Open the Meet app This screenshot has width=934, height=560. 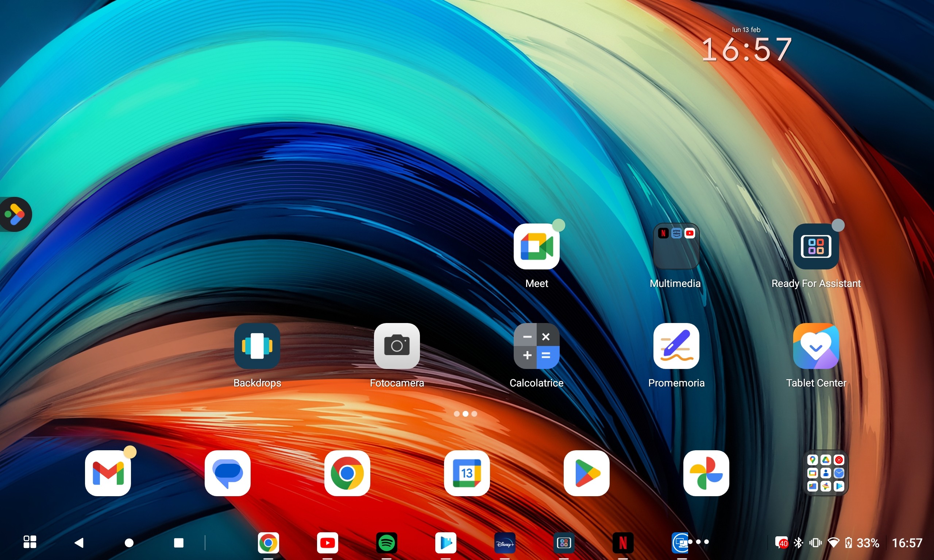(536, 246)
